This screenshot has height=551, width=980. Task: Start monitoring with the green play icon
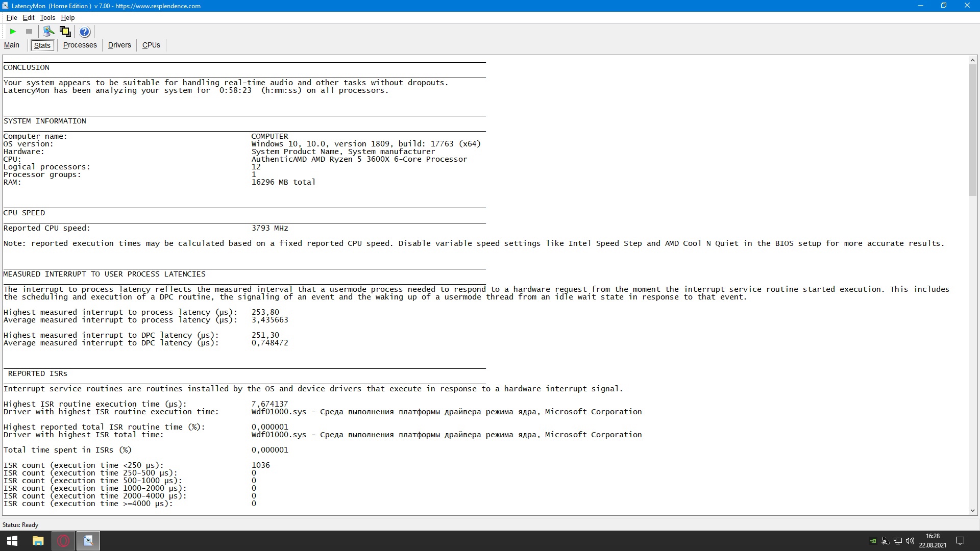(x=13, y=32)
